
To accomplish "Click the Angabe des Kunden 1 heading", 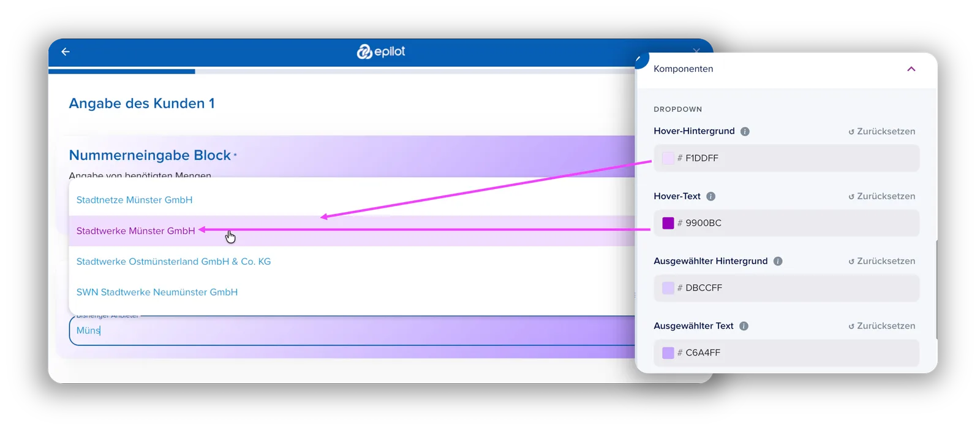I will tap(141, 104).
